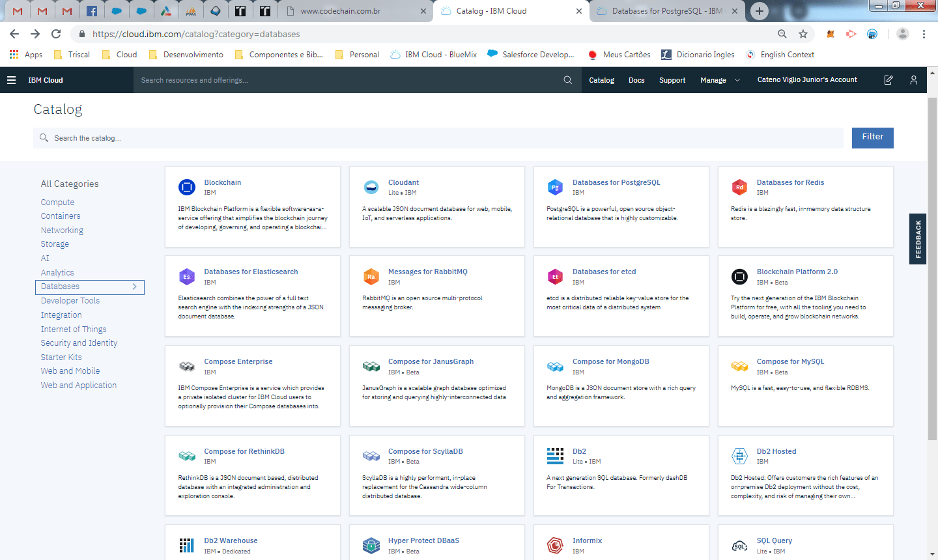
Task: Reload the page with browser refresh icon
Action: coord(56,34)
